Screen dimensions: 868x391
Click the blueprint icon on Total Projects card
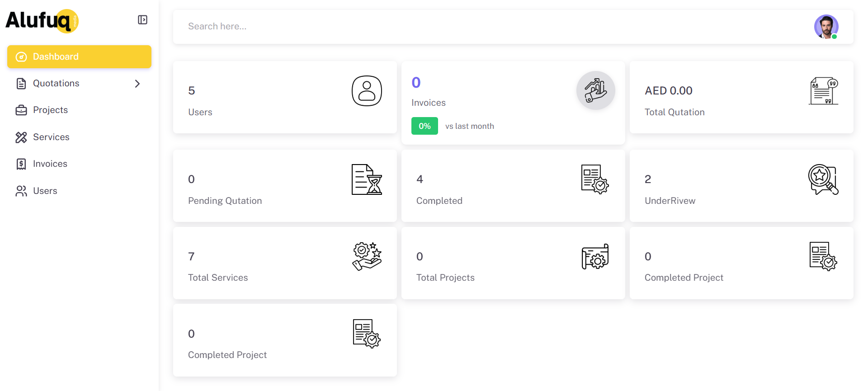tap(595, 256)
